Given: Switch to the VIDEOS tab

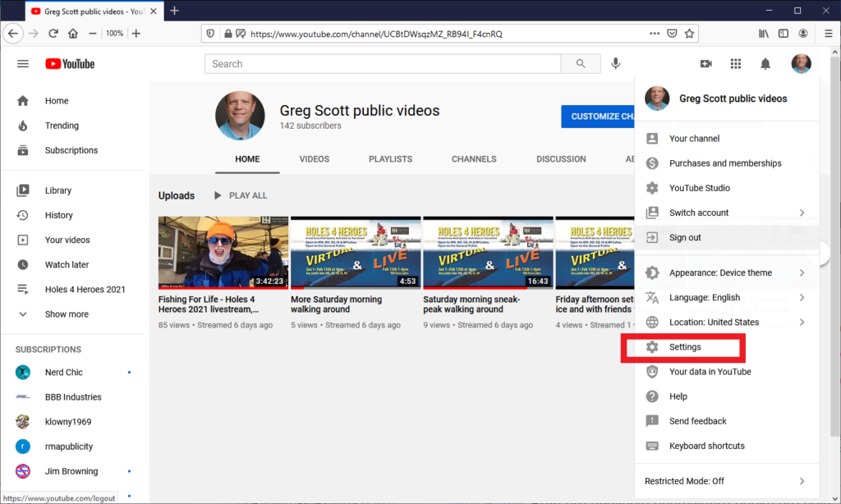Looking at the screenshot, I should click(315, 159).
